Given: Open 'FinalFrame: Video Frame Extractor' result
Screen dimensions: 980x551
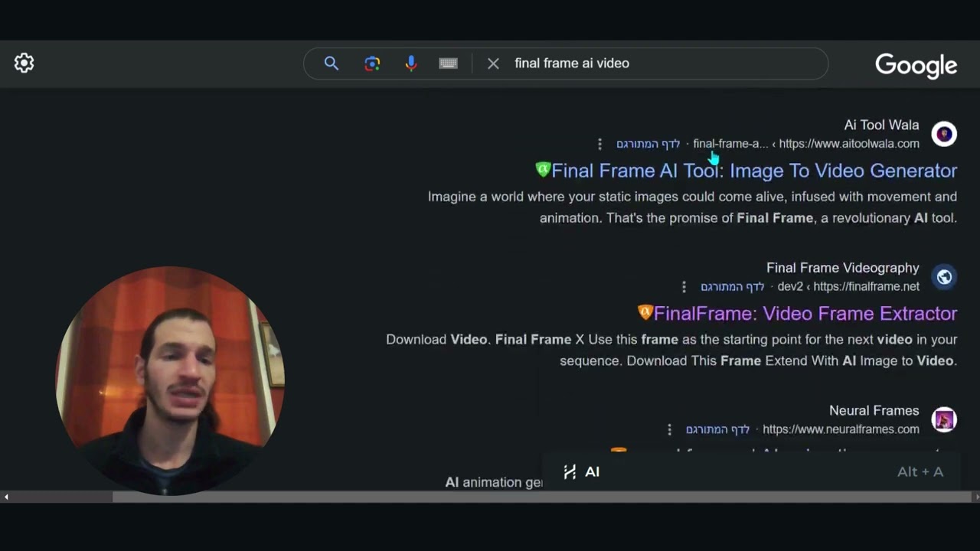Looking at the screenshot, I should pyautogui.click(x=805, y=314).
